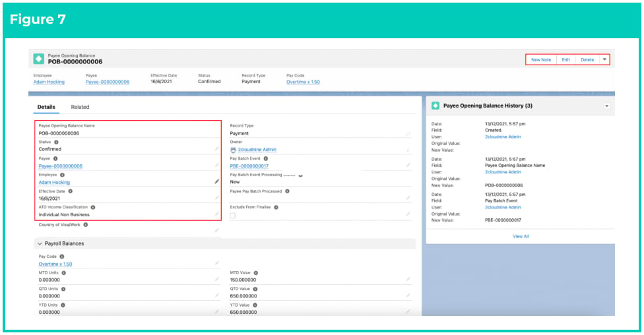Click info icon beside Pay Batch Event label
Image resolution: width=644 pixels, height=335 pixels.
tap(266, 158)
